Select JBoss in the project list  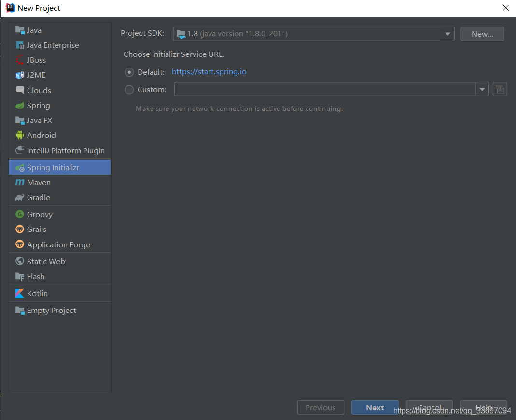coord(59,60)
